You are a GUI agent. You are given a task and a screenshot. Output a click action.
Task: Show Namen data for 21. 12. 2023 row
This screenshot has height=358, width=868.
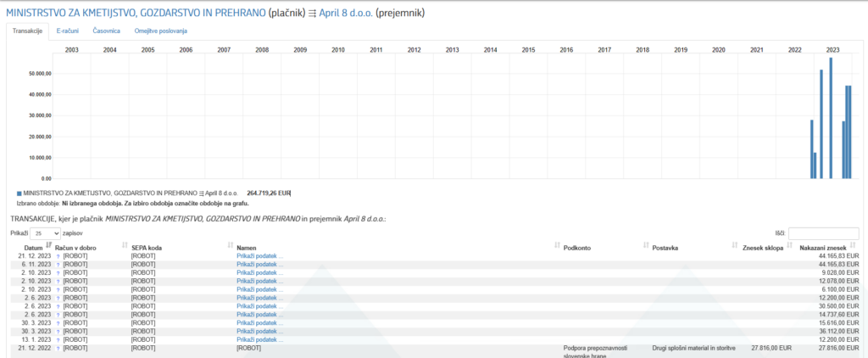[260, 256]
